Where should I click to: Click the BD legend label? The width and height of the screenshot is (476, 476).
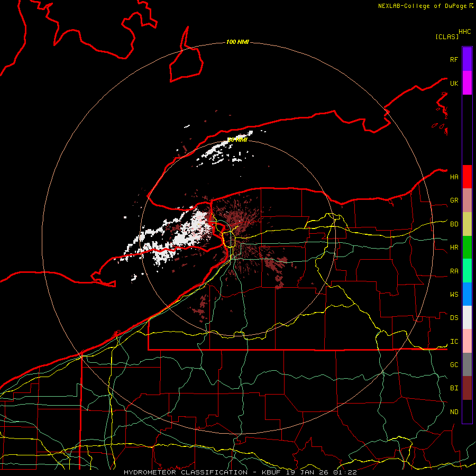coord(454,224)
